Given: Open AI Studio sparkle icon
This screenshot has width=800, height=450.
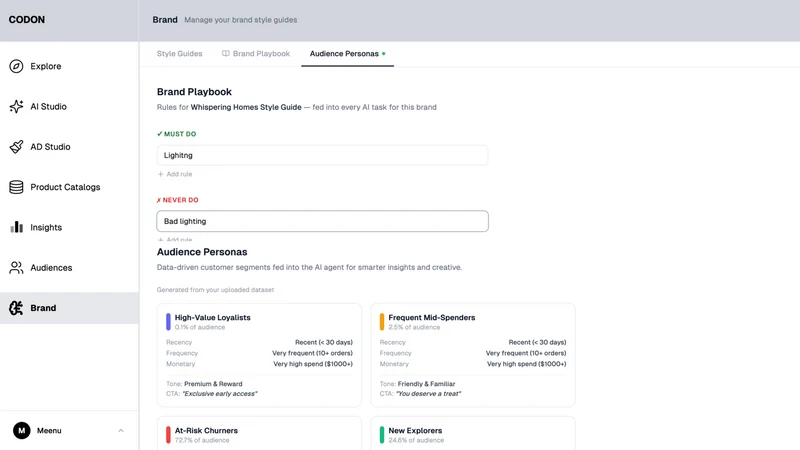Looking at the screenshot, I should click(x=16, y=106).
